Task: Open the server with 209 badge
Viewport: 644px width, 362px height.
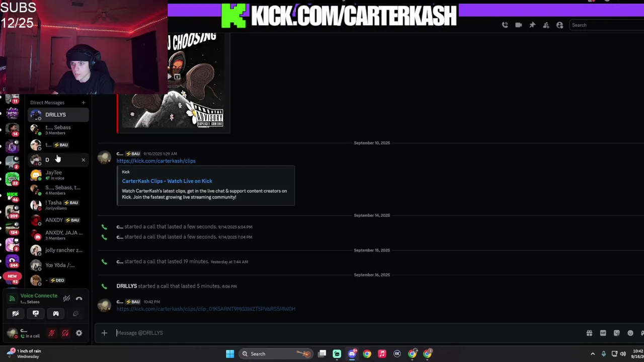Action: click(13, 212)
